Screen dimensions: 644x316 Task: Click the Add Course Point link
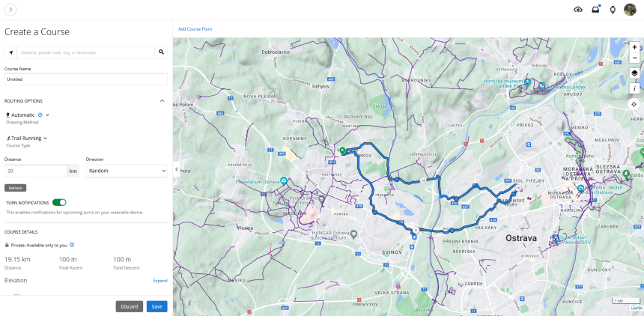coord(195,29)
